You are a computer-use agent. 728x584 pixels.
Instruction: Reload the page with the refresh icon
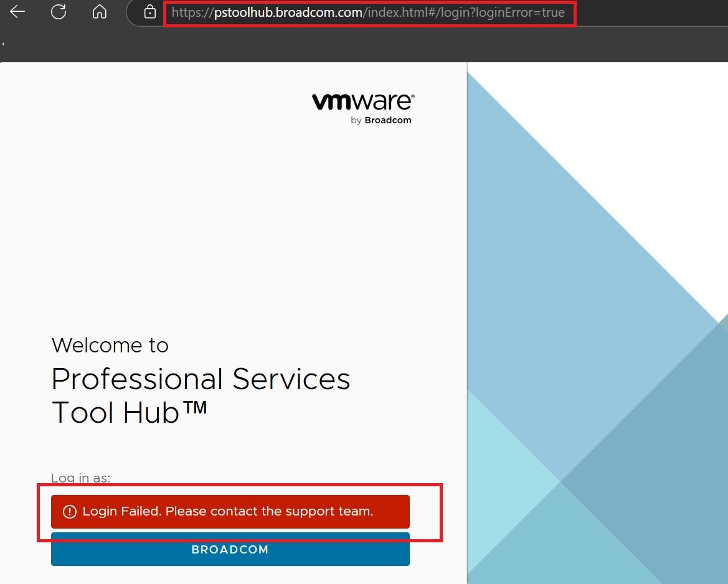tap(59, 12)
